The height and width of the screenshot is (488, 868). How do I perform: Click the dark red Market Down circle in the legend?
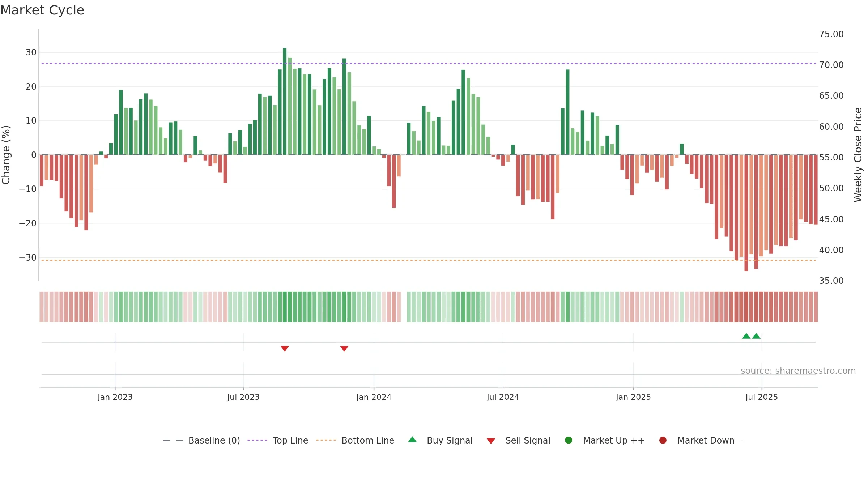coord(663,440)
